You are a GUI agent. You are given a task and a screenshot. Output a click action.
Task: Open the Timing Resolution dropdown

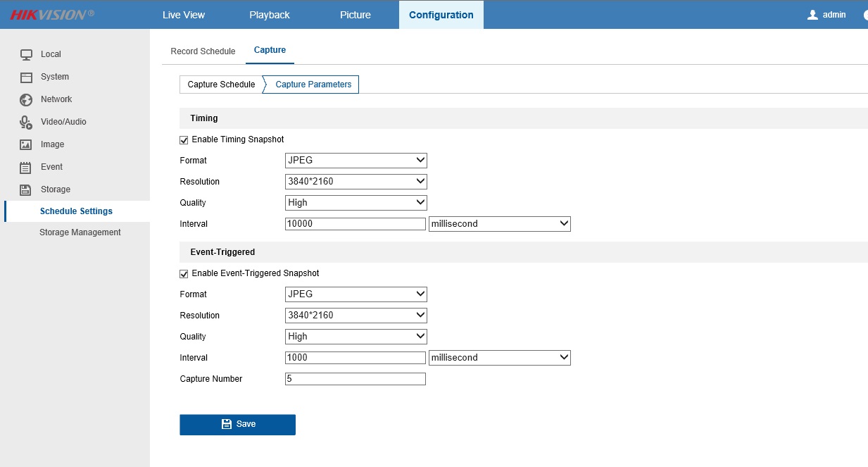(356, 182)
